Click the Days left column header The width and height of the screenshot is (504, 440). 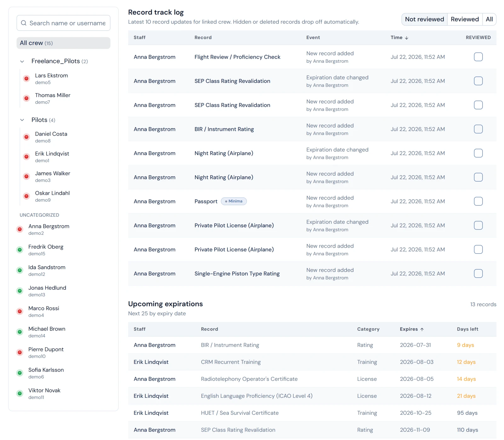[467, 329]
